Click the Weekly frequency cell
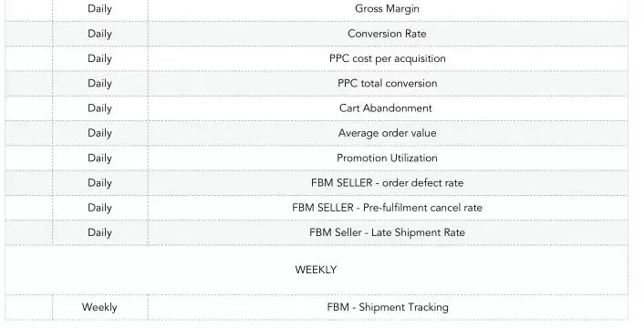Viewport: 644px width, 328px height. (x=99, y=308)
